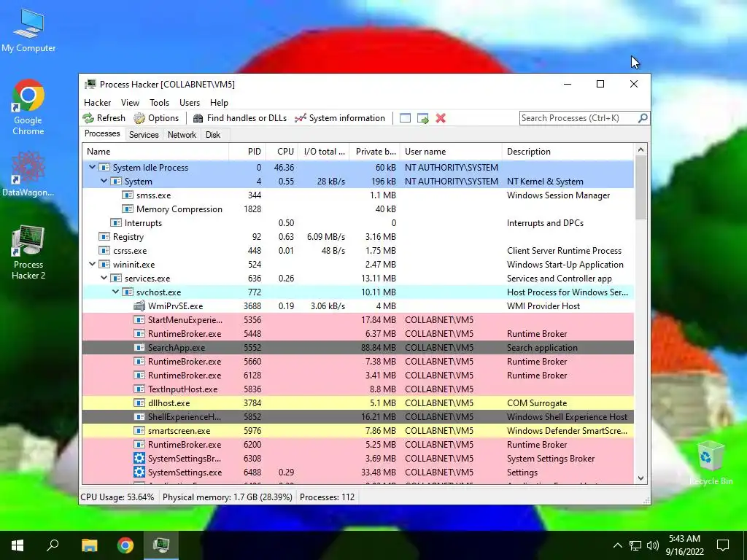747x560 pixels.
Task: Sort by the CPU column header
Action: (282, 152)
